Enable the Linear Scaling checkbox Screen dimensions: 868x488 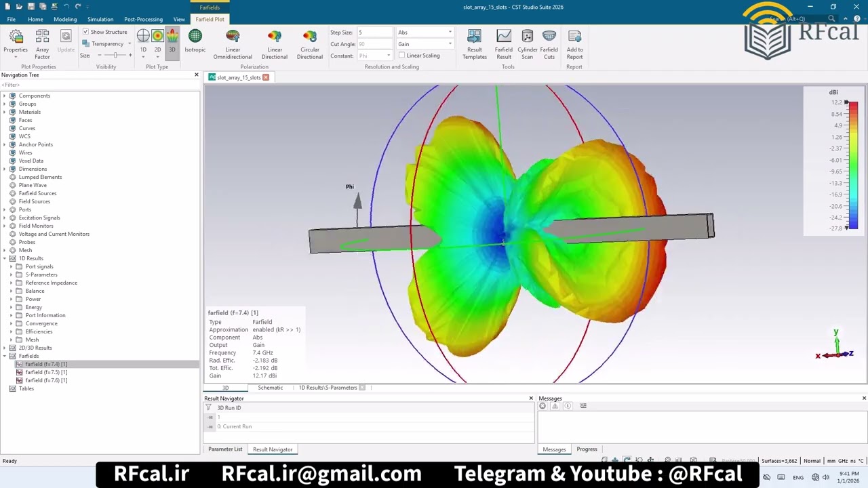(401, 56)
